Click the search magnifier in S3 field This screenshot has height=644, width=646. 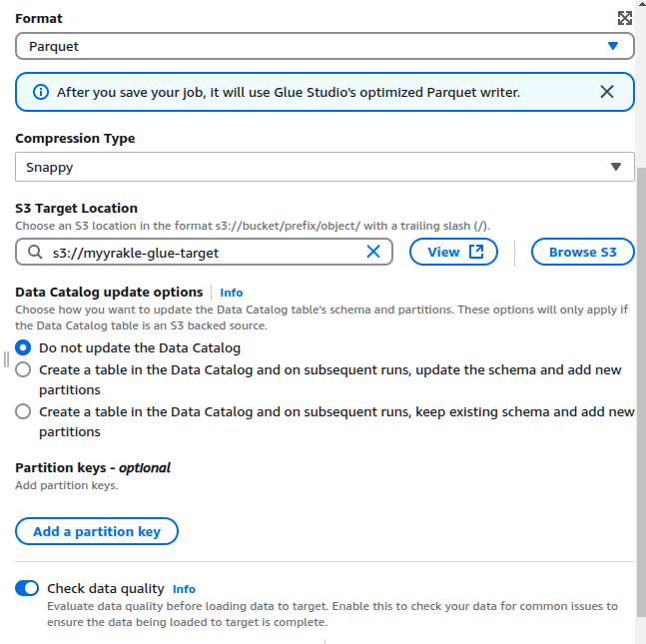coord(35,253)
